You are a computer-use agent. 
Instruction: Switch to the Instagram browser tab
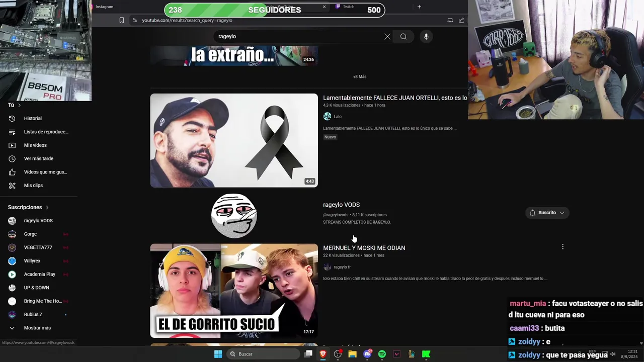click(x=104, y=7)
